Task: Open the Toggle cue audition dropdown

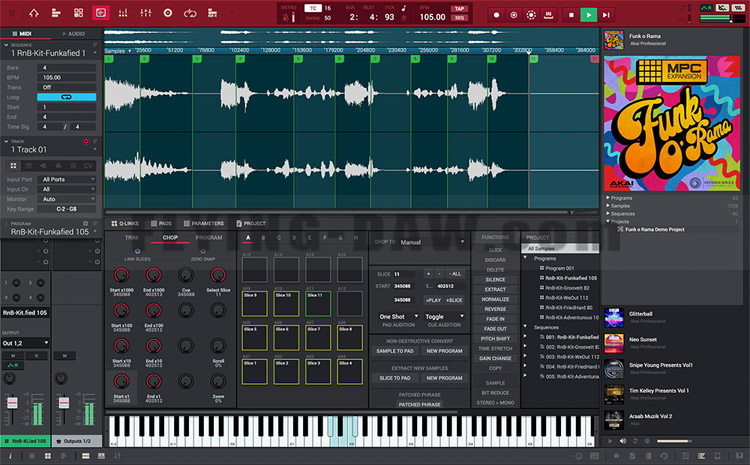Action: (x=444, y=317)
